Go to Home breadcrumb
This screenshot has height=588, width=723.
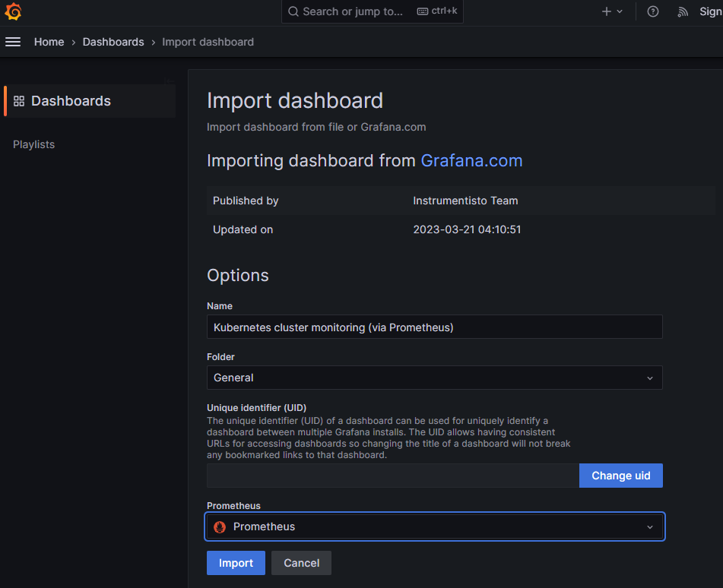(49, 42)
